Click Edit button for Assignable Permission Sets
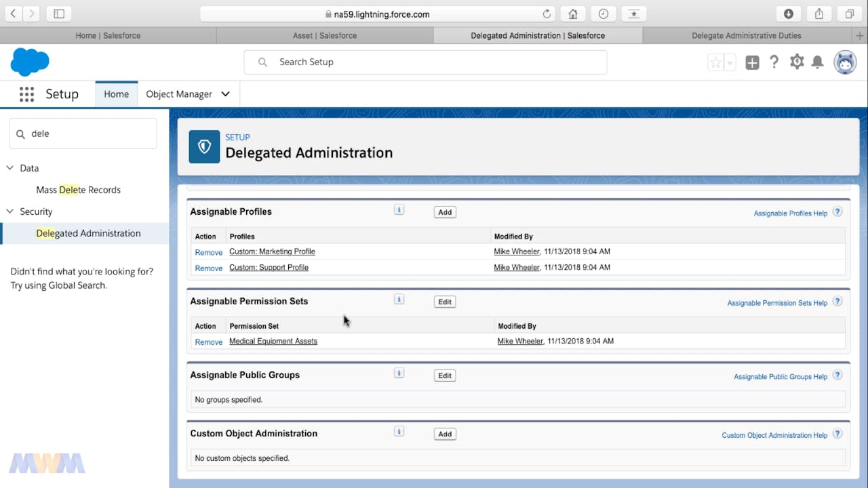The image size is (868, 488). [x=445, y=302]
